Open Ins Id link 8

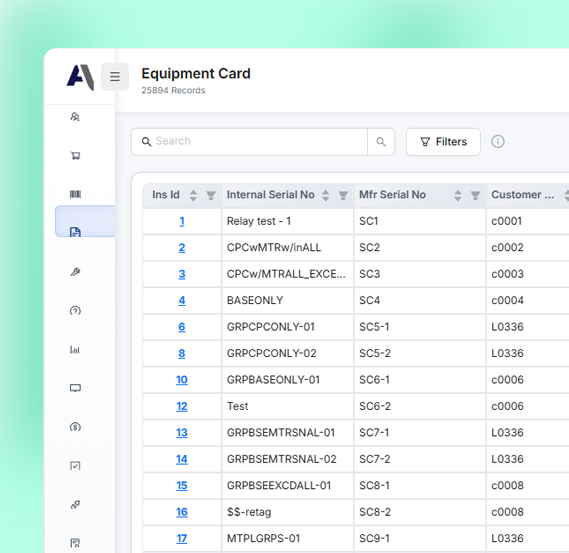[x=182, y=353]
